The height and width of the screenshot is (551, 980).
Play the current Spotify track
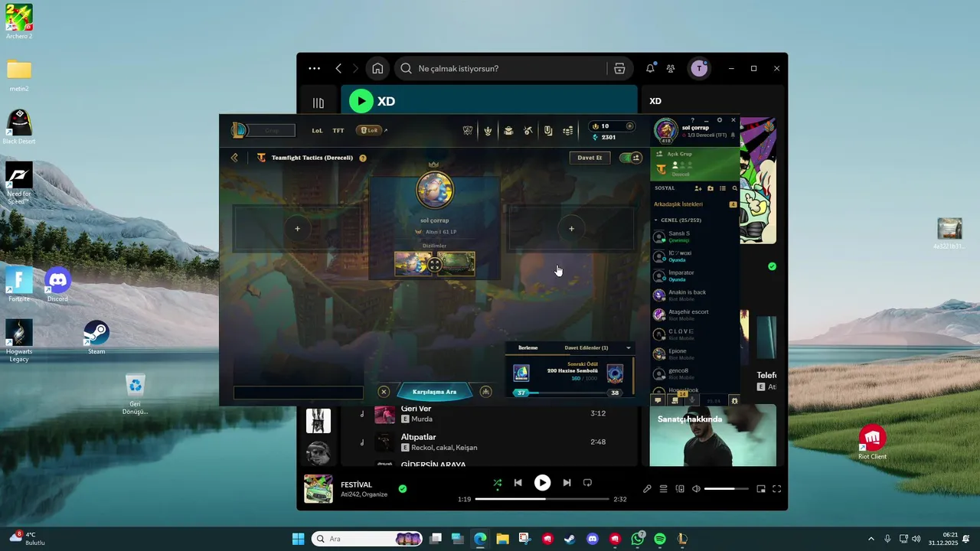(x=542, y=483)
